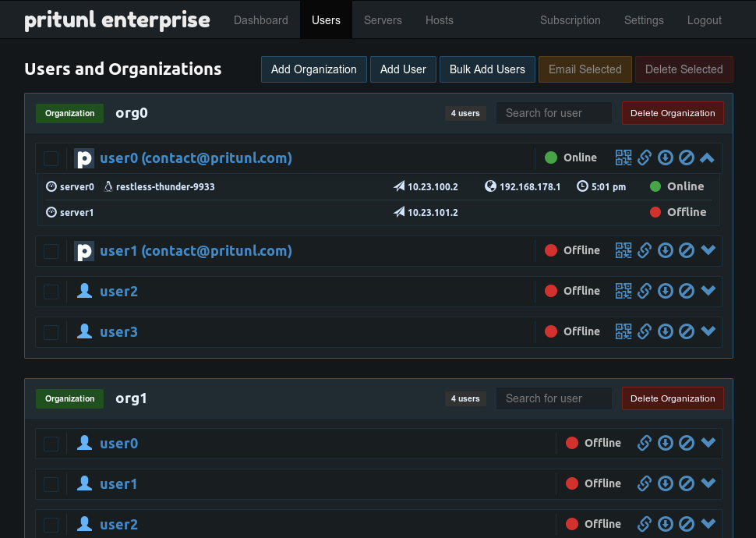Click the Email Selected button
The image size is (756, 538).
(x=585, y=69)
